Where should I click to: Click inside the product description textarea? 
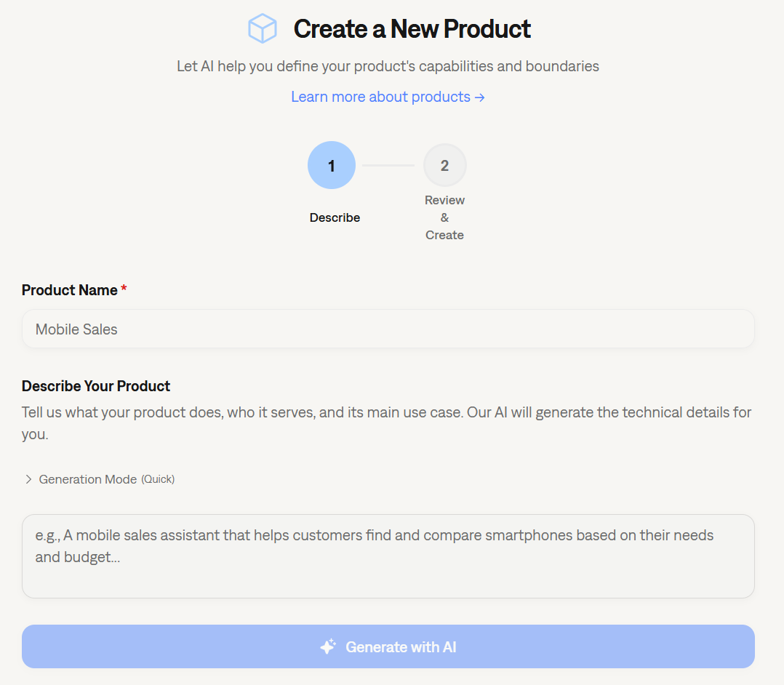(x=388, y=556)
